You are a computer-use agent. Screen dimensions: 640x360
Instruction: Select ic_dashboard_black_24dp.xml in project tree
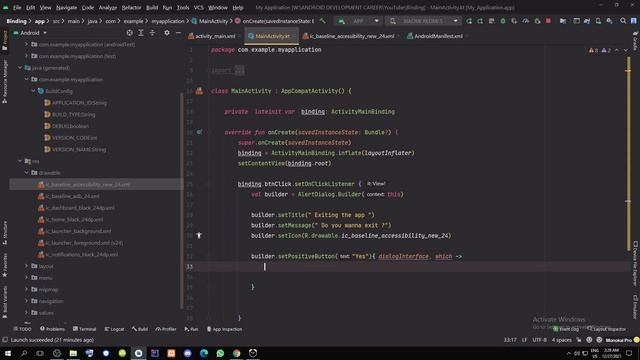tap(76, 208)
